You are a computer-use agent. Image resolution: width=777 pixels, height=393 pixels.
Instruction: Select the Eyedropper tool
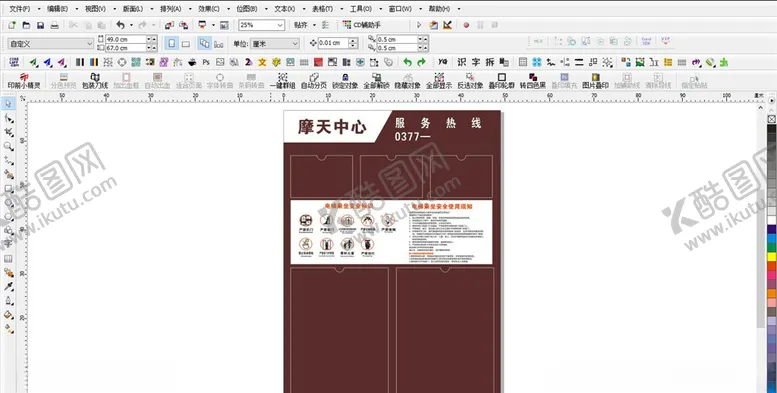(x=8, y=286)
